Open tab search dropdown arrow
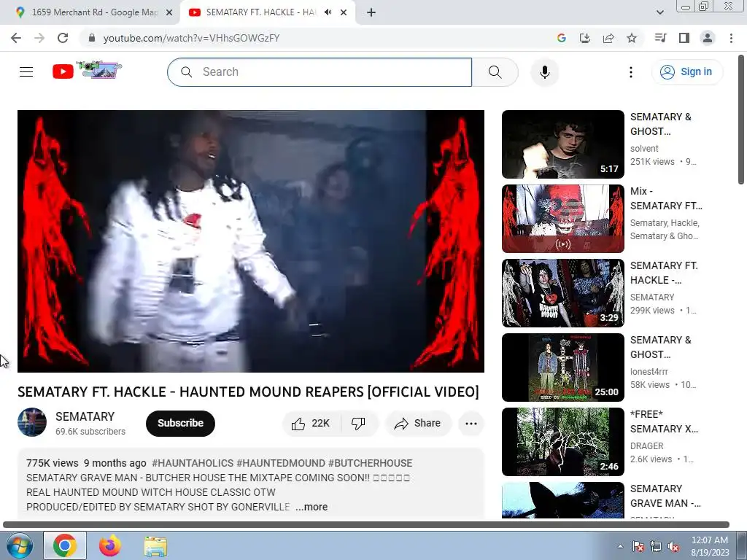 (x=659, y=12)
